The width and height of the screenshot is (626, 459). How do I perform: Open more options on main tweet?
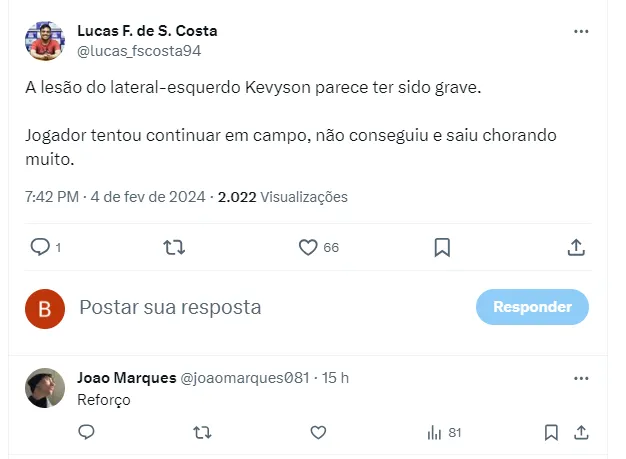tap(581, 32)
